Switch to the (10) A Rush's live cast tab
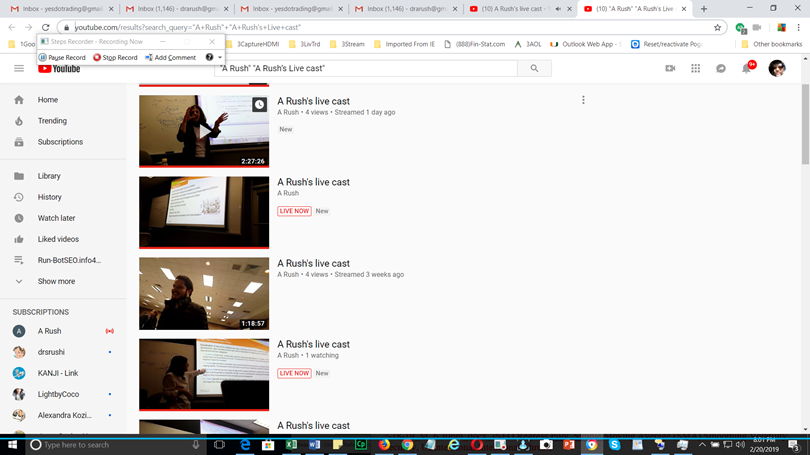Viewport: 810px width, 455px height. 519,9
